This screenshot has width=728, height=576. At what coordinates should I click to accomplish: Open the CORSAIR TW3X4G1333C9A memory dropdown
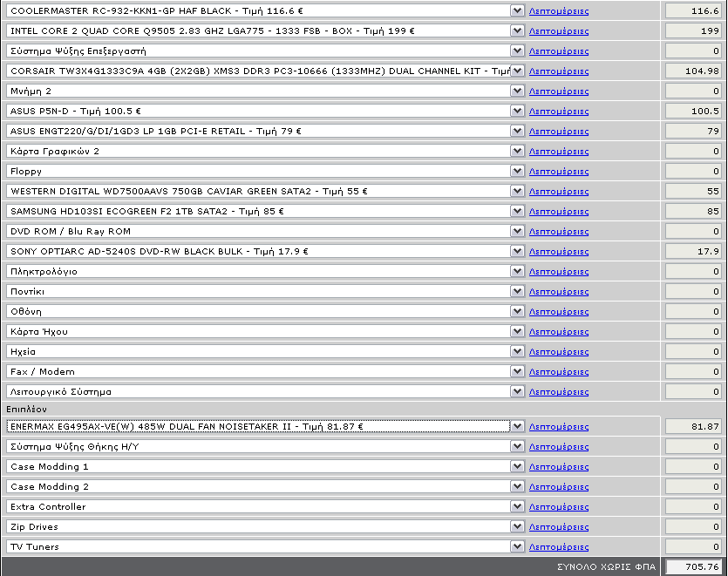(266, 71)
